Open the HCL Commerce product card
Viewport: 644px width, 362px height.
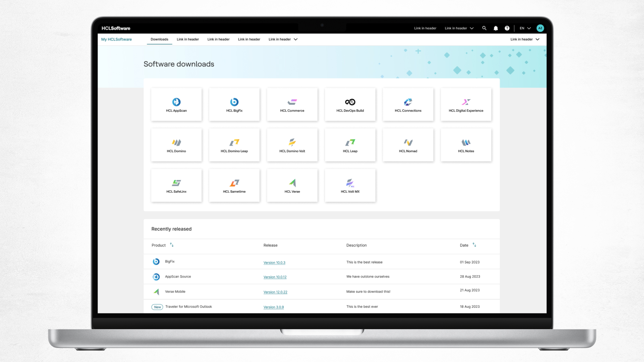tap(292, 105)
